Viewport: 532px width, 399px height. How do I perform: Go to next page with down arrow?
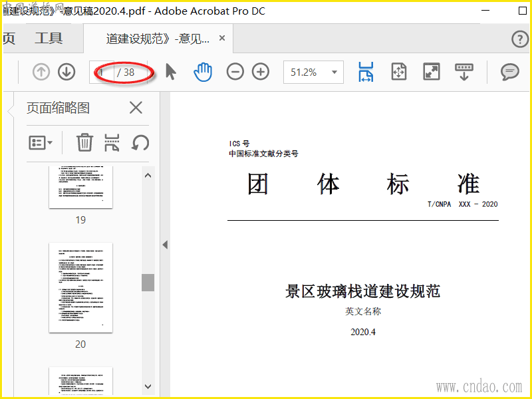tap(66, 72)
